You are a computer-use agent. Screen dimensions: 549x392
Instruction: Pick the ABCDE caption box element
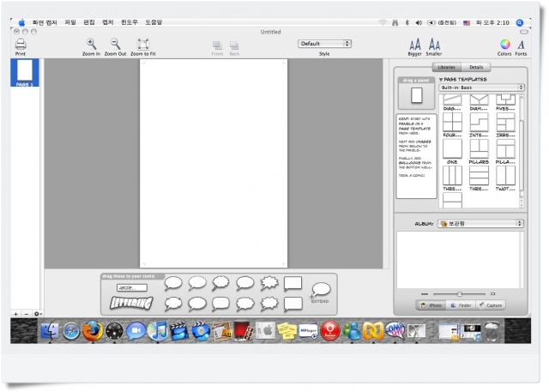132,287
